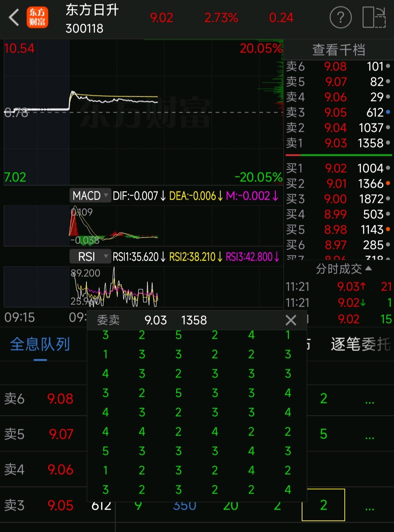The width and height of the screenshot is (394, 532).
Task: Select the 买5 8.98 row with 1143
Action: pos(339,230)
